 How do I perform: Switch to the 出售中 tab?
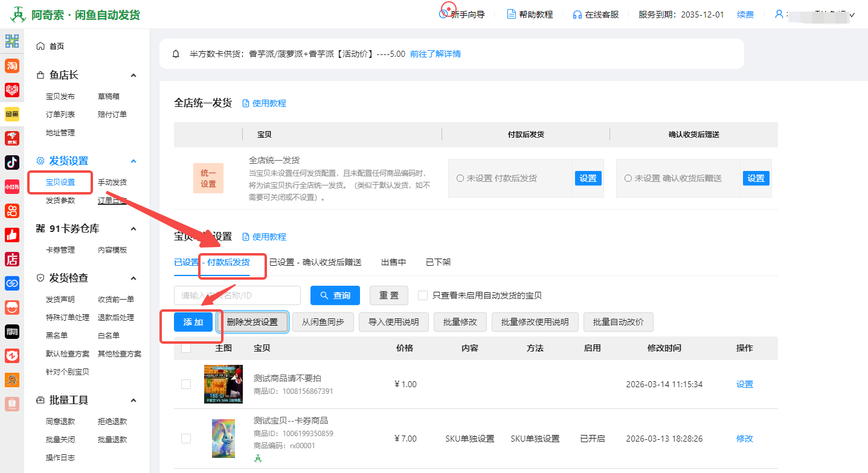pos(393,262)
